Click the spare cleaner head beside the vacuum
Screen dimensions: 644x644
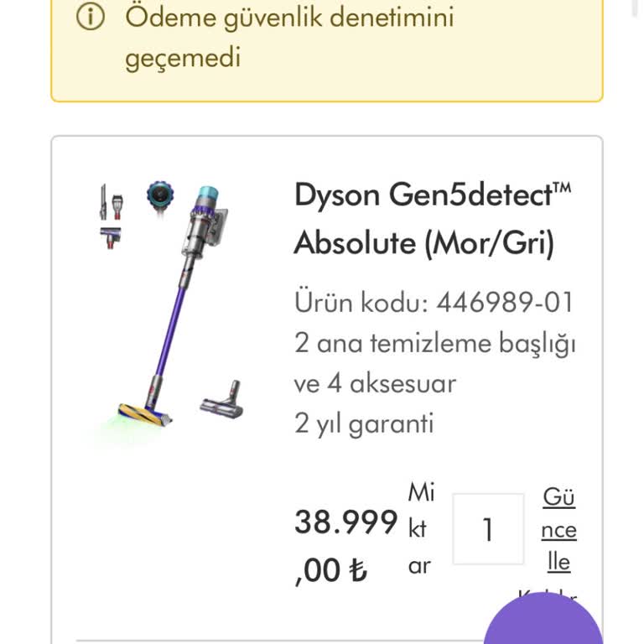tap(223, 401)
